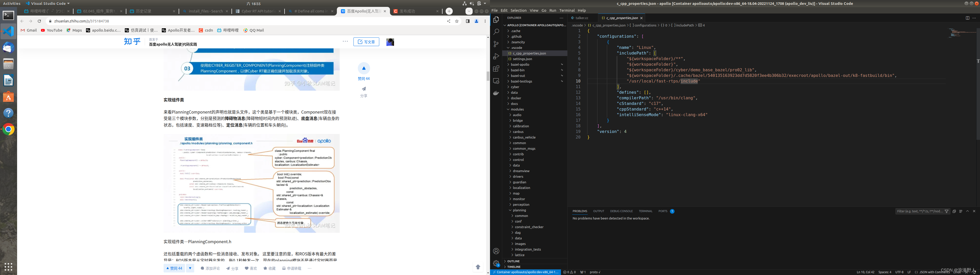
Task: Open the Source Control view in VS Code
Action: click(496, 44)
